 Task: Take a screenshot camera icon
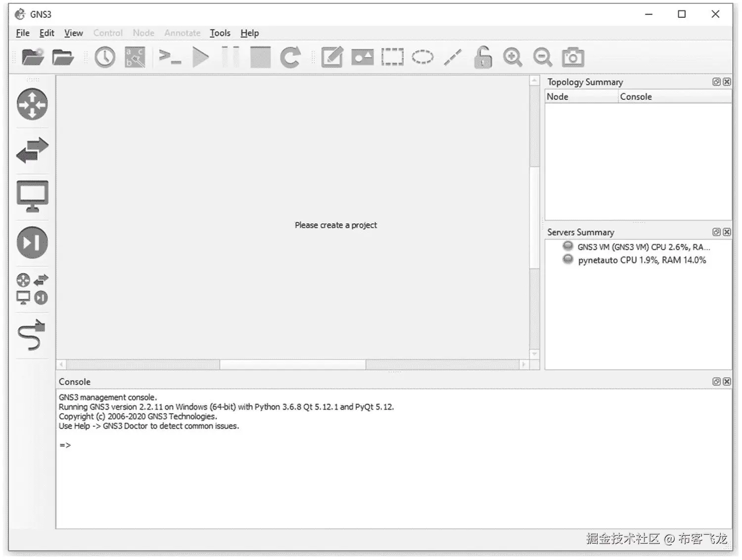pyautogui.click(x=573, y=57)
